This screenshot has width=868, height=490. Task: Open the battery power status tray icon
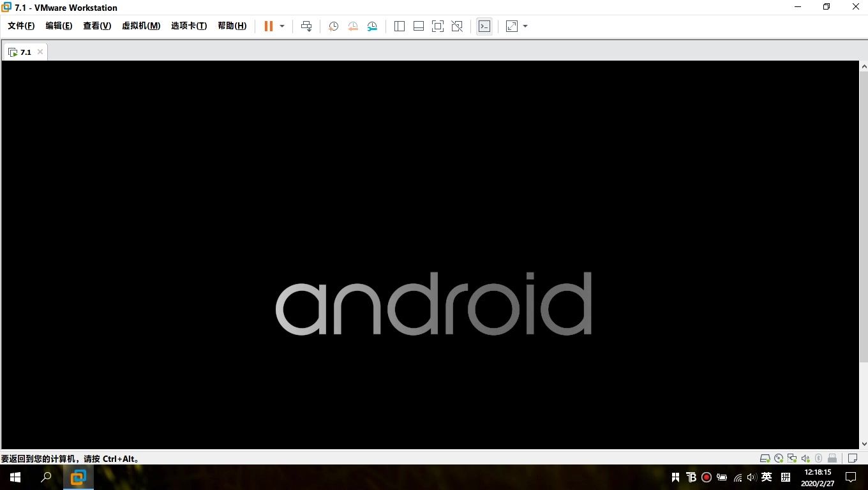tap(722, 477)
